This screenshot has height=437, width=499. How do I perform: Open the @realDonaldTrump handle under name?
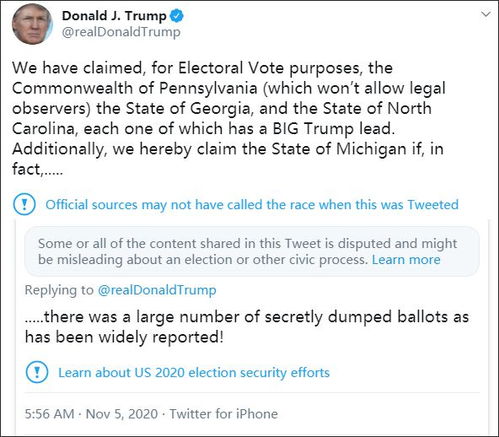[121, 32]
